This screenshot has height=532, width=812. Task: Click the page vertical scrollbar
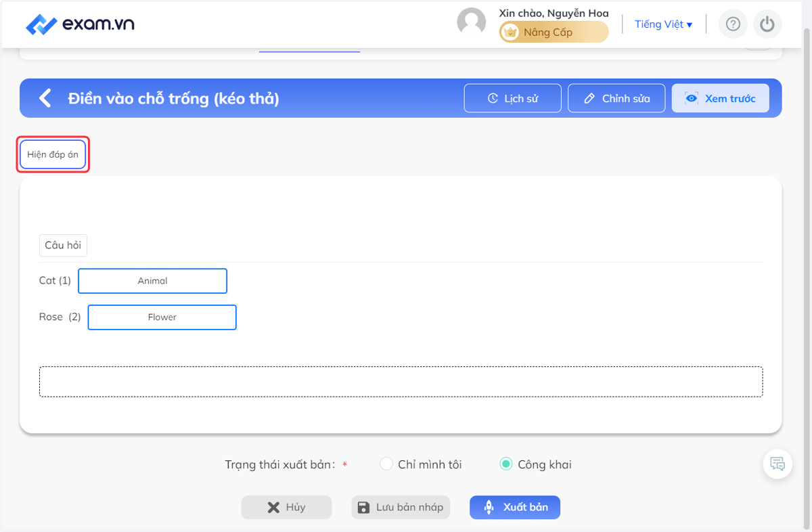click(x=807, y=278)
